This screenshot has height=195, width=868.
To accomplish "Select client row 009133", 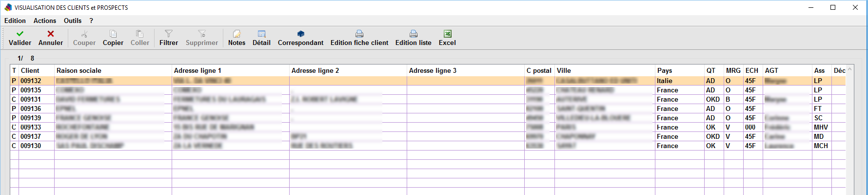I will [428, 127].
